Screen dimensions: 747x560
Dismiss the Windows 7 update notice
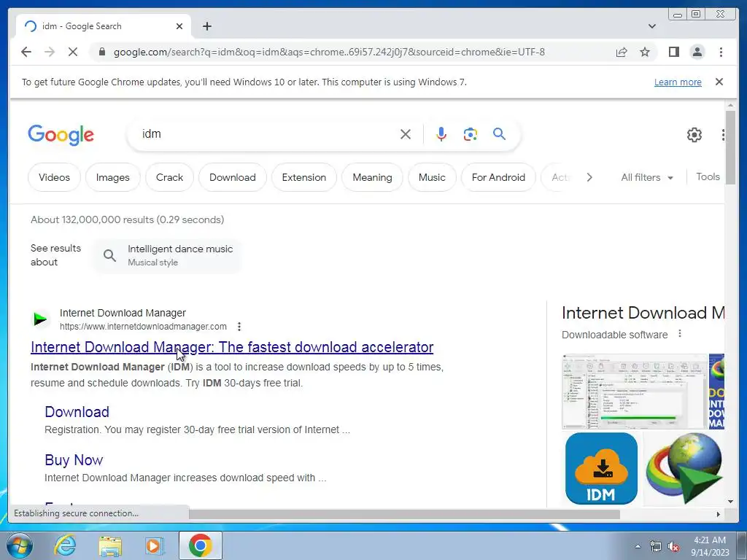click(719, 82)
